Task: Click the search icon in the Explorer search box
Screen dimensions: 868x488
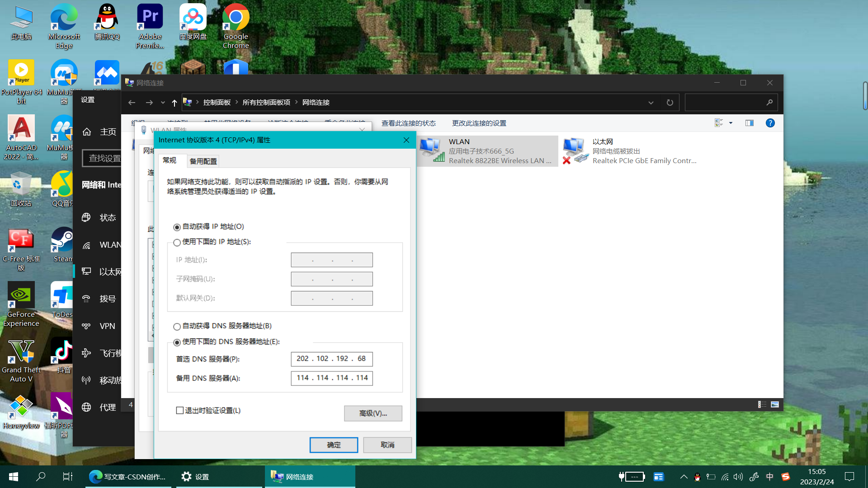Action: point(769,103)
